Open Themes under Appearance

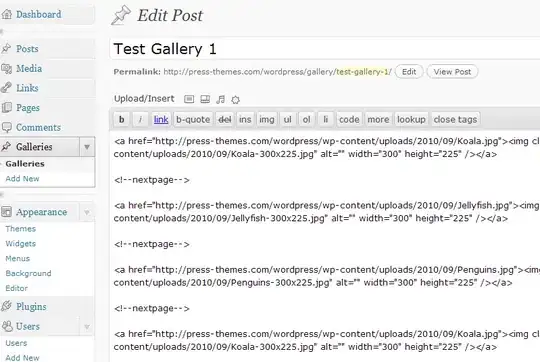tap(21, 229)
